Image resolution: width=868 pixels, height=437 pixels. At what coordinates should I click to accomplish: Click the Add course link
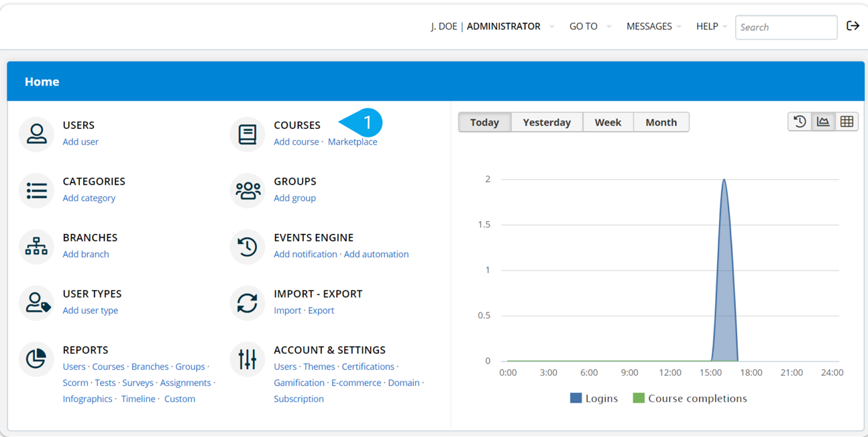click(296, 141)
